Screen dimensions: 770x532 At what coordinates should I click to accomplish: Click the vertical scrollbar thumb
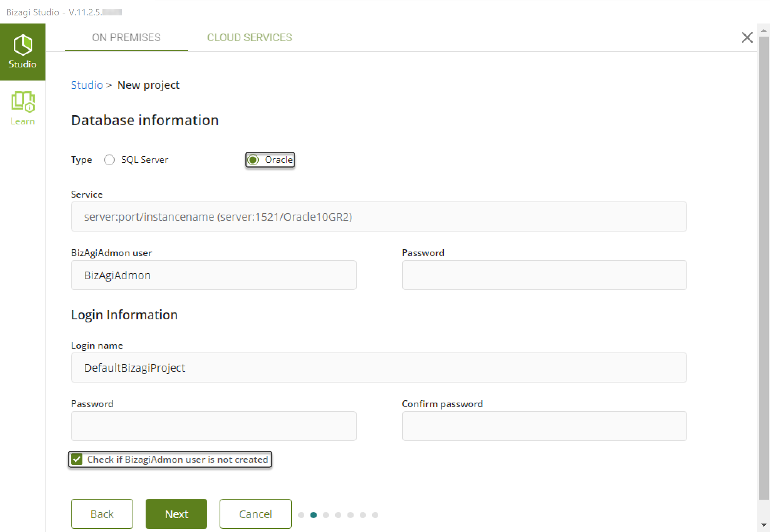coord(763,268)
